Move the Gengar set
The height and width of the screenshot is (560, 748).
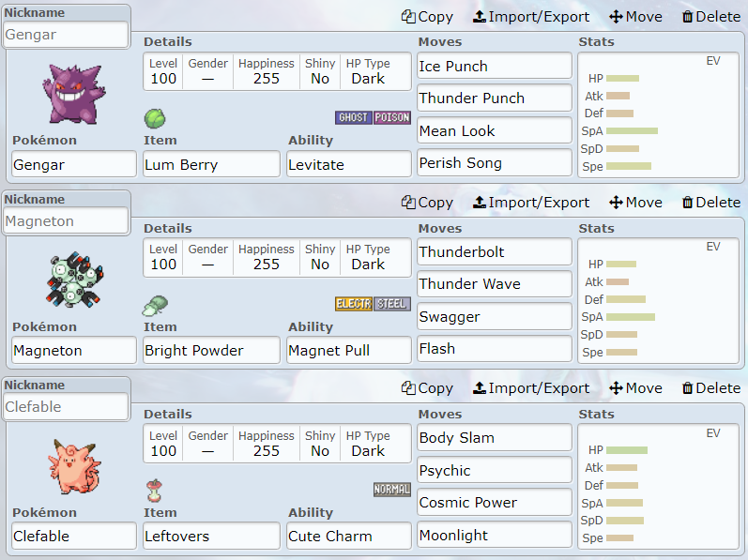click(x=635, y=17)
